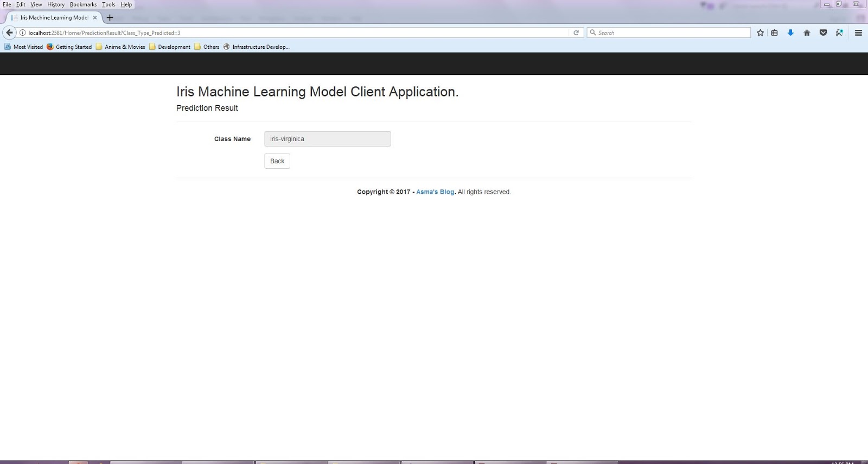Open the Tools menu
Screen dimensions: 868x464
[108, 4]
